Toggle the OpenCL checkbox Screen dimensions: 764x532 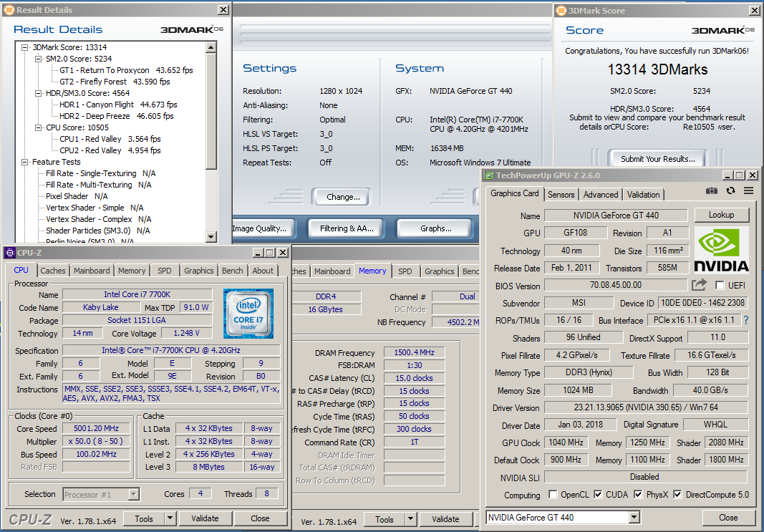[553, 495]
